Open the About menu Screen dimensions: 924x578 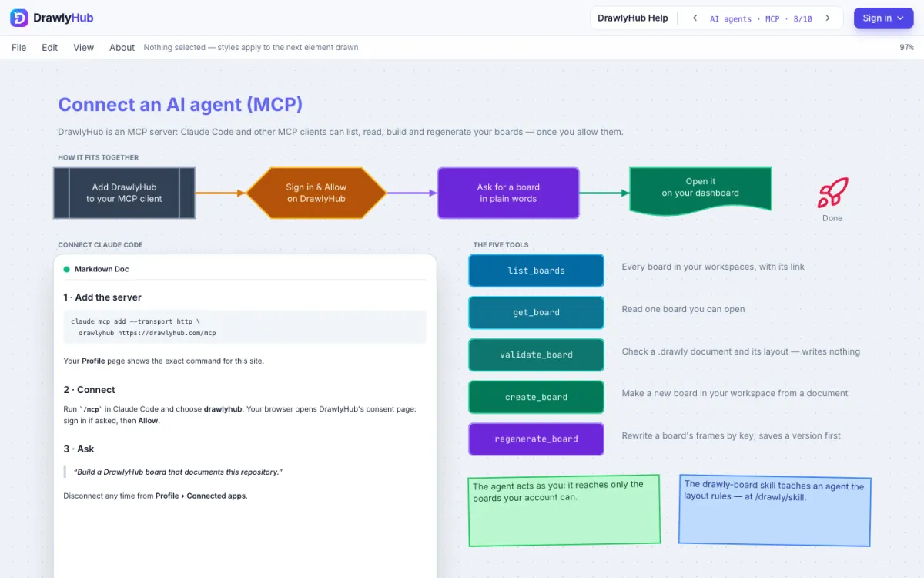122,48
